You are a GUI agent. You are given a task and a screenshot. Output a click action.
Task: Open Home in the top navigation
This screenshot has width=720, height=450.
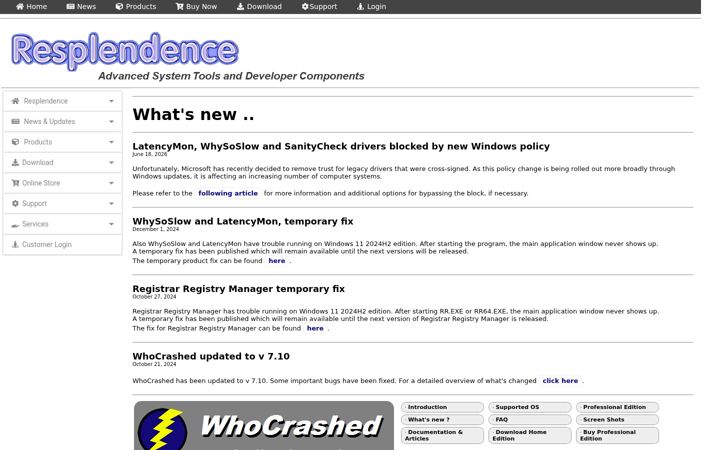pos(31,6)
